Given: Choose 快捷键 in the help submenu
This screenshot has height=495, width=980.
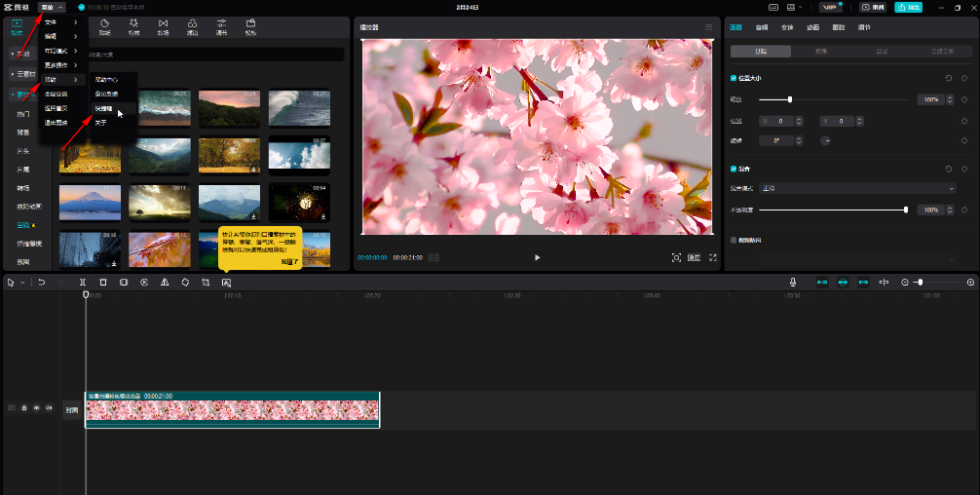Looking at the screenshot, I should [x=104, y=108].
